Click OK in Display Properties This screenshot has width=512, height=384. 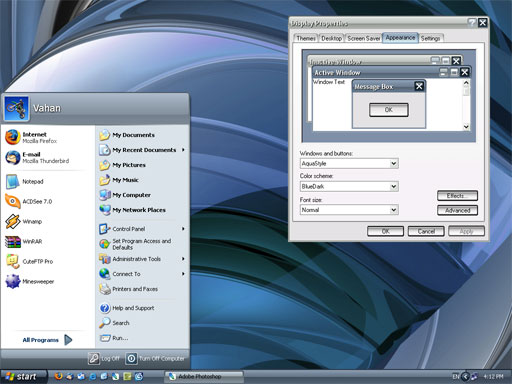(x=385, y=231)
